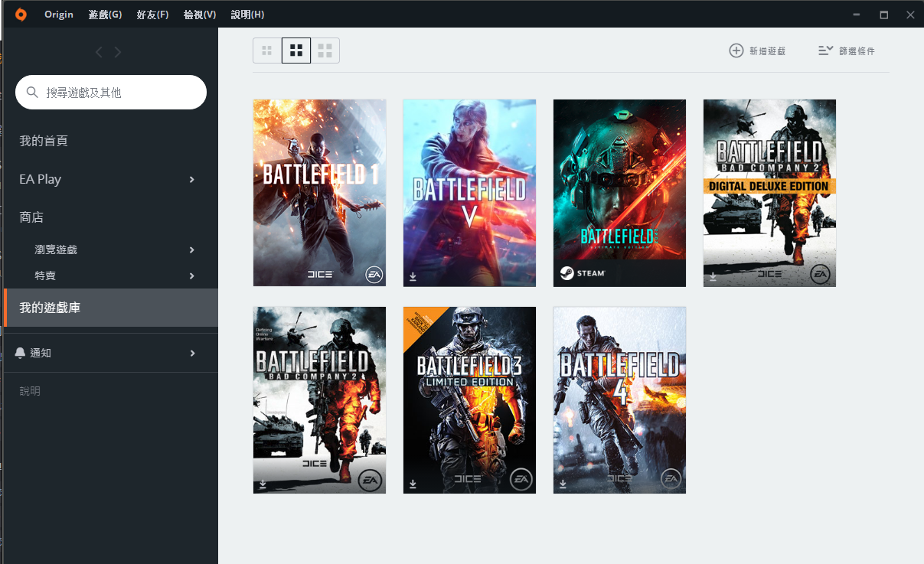Viewport: 924px width, 564px height.
Task: Open the filter conditions icon
Action: tap(825, 51)
